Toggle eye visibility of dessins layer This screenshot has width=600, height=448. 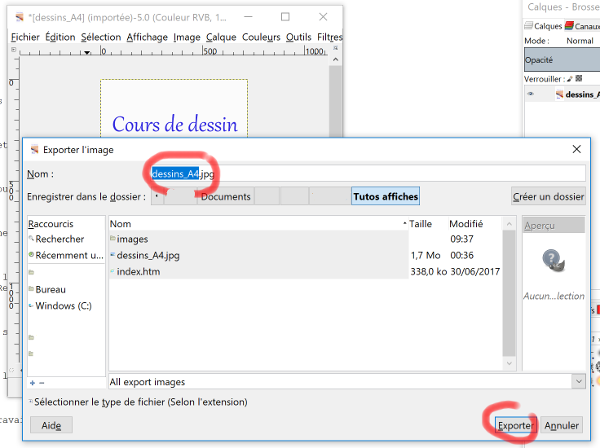(531, 94)
